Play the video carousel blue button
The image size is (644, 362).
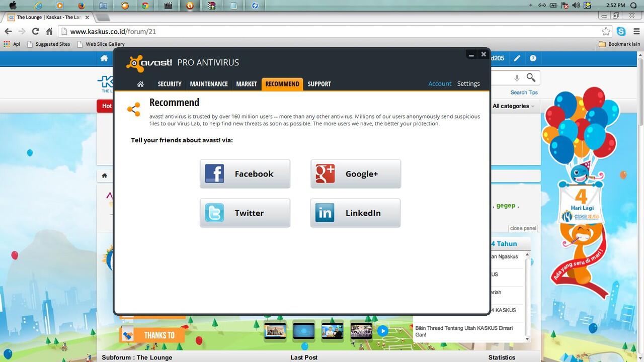[x=383, y=331]
